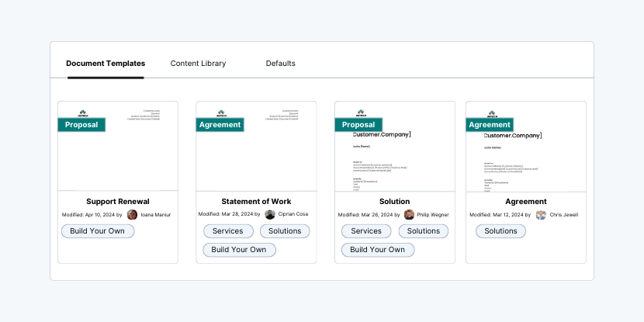Click Philip Wegner's avatar photo
The image size is (644, 322).
409,215
